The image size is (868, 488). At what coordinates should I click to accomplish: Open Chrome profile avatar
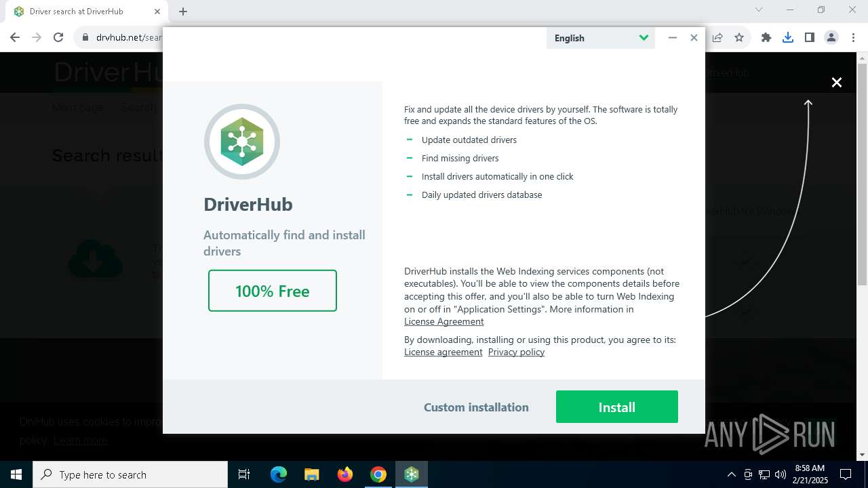pos(831,37)
